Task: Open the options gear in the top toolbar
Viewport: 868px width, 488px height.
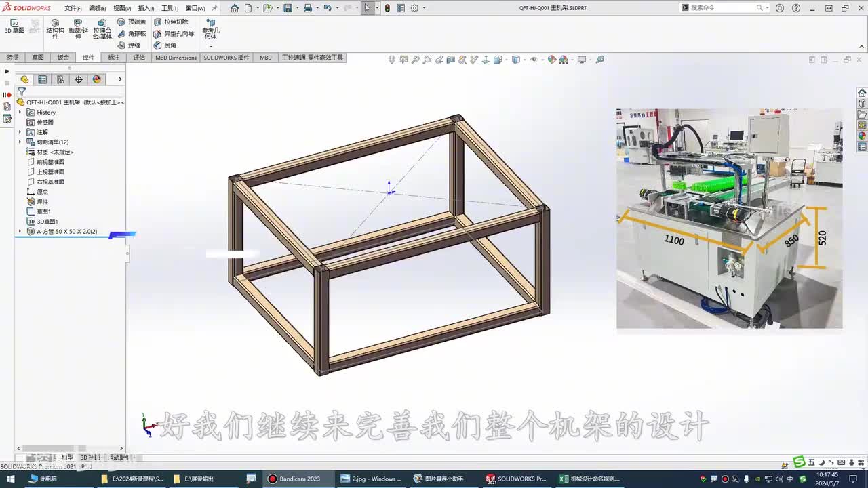Action: click(414, 8)
